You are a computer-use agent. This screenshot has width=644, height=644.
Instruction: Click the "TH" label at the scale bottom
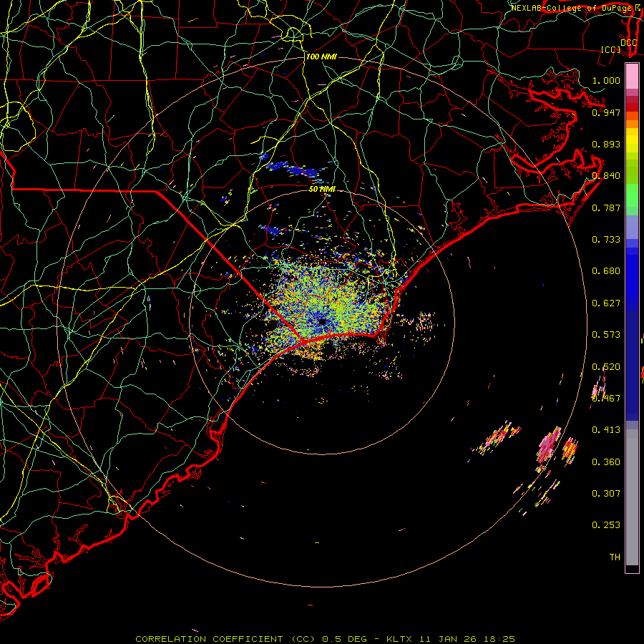615,557
